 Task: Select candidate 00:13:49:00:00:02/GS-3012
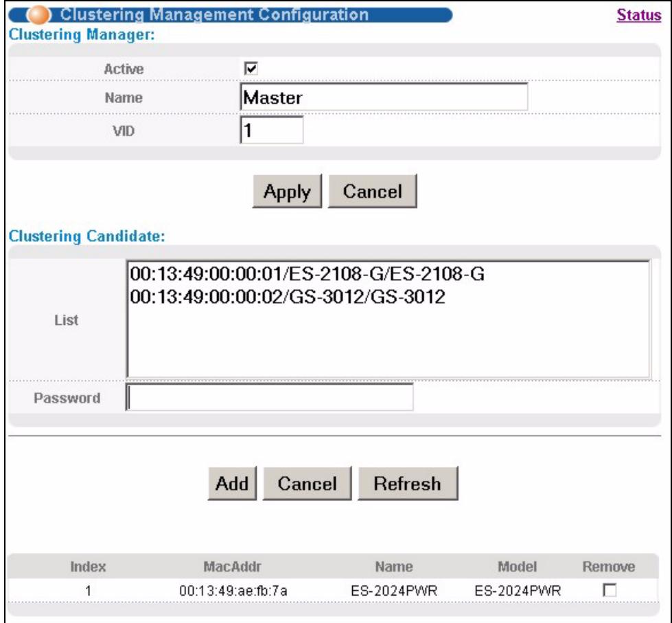point(288,297)
